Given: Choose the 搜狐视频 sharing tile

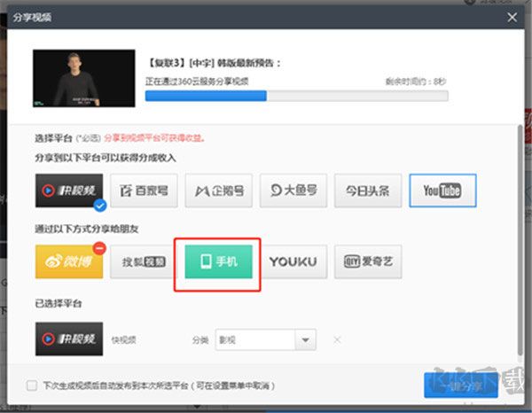Looking at the screenshot, I should [x=144, y=261].
